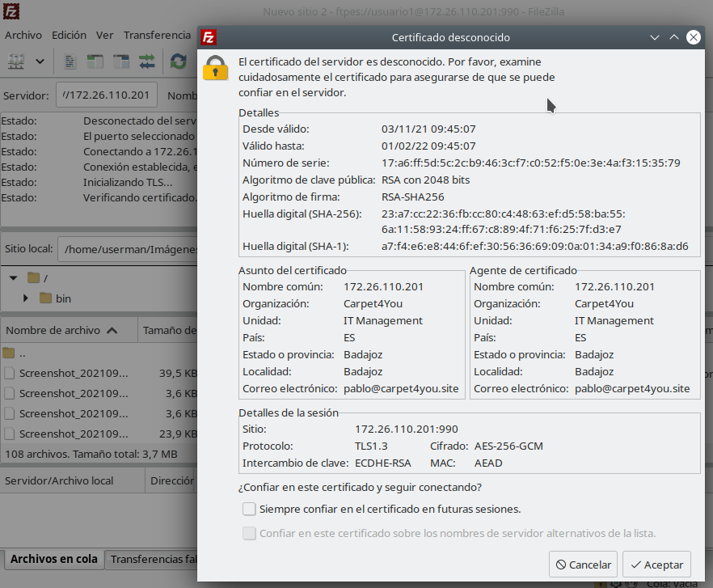Click the Servidor/Archivo local queue column
Screen dimensions: 713x588
click(x=73, y=480)
